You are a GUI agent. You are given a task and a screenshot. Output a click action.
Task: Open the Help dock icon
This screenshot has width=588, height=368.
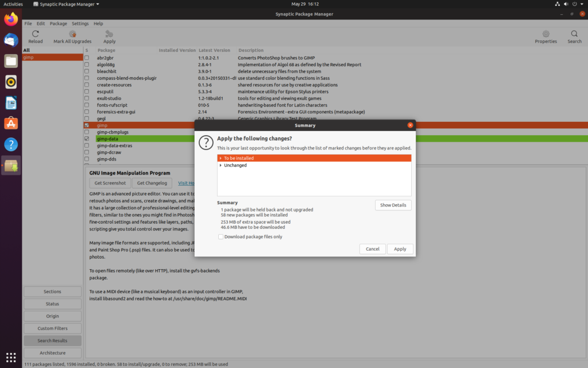tap(11, 144)
